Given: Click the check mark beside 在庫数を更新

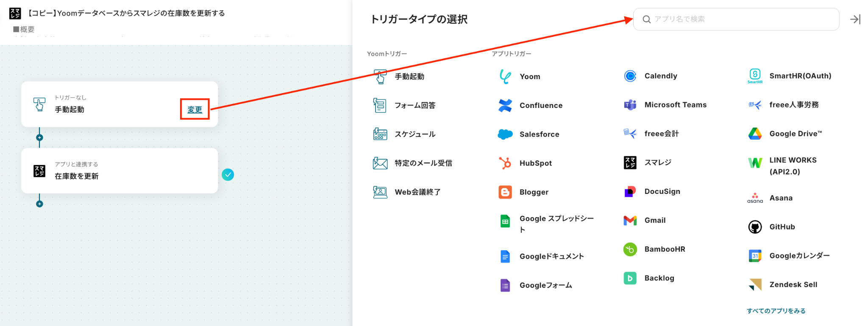Looking at the screenshot, I should click(x=228, y=174).
